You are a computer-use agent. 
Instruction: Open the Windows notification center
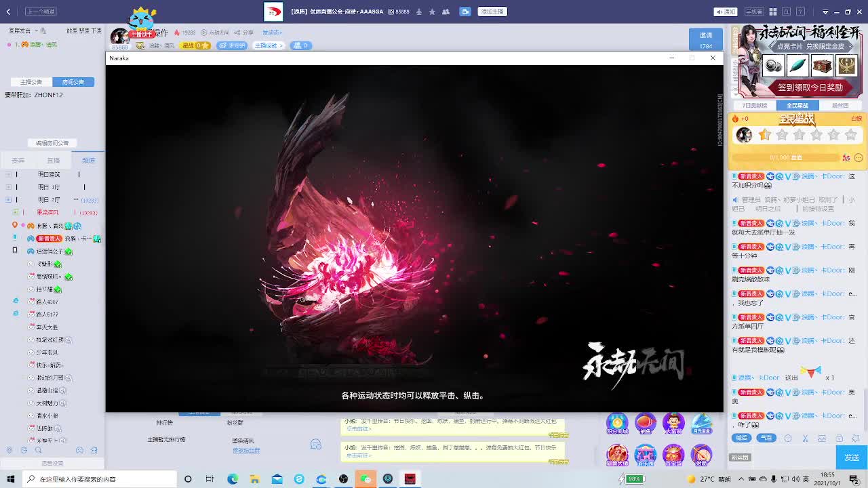(x=854, y=479)
